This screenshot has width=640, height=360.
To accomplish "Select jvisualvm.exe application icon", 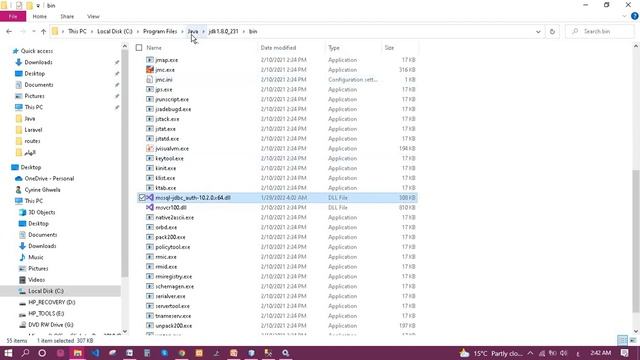I will coord(150,149).
